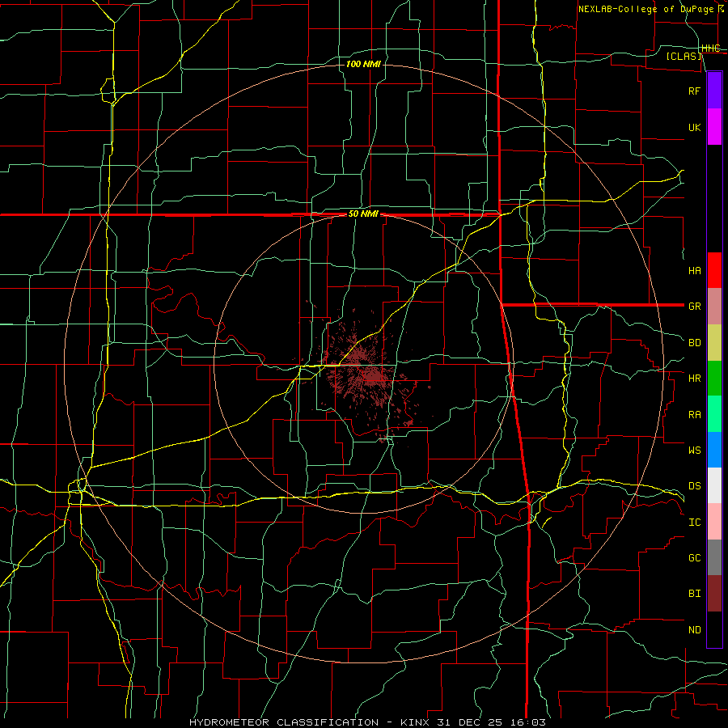Click the HHC product label
The image size is (728, 728).
coord(710,49)
